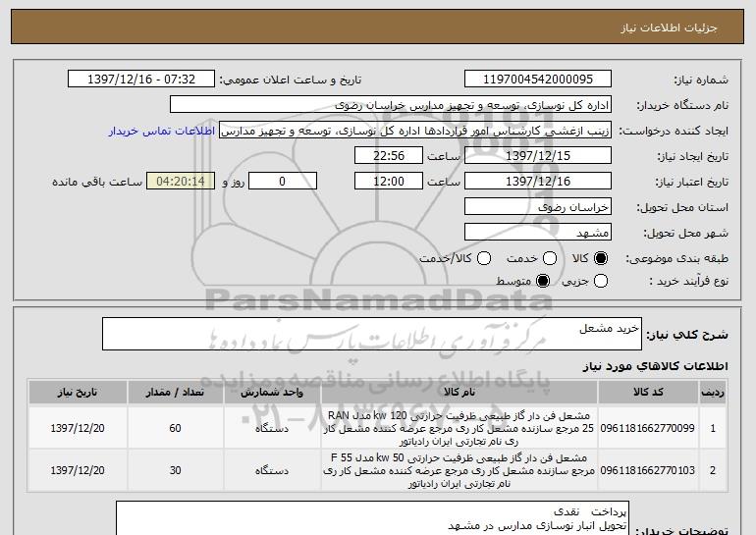This screenshot has height=535, width=756.
Task: Click row number 2 in the table
Action: point(713,470)
